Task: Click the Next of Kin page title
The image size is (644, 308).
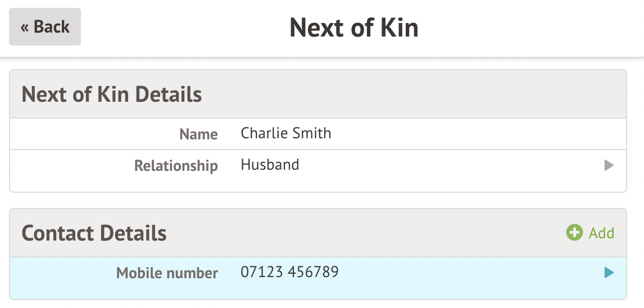Action: [x=353, y=28]
